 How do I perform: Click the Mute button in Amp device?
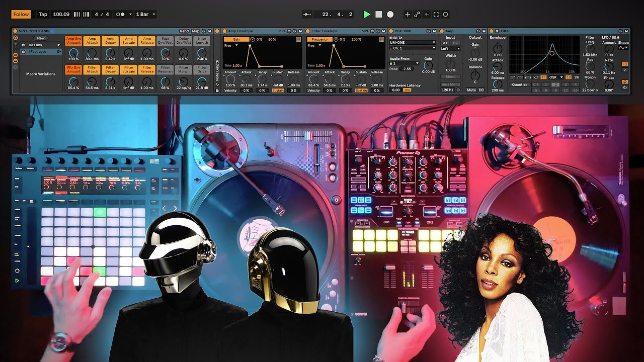[471, 90]
